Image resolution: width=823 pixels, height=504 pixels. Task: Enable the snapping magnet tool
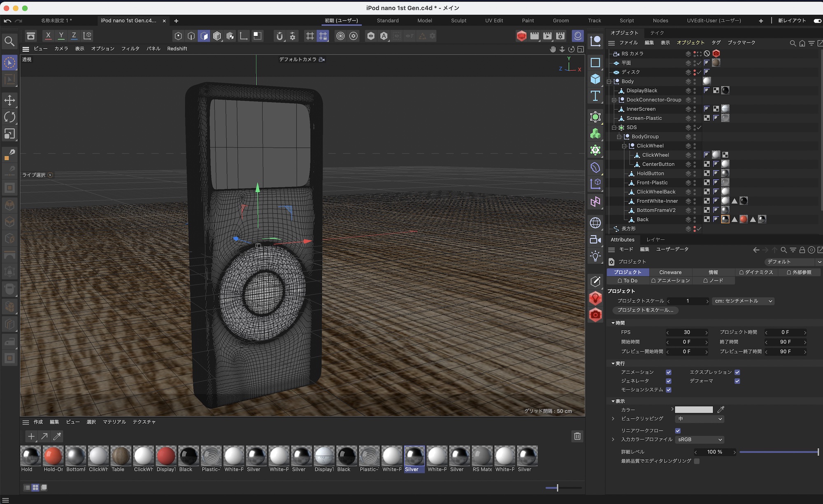point(280,36)
